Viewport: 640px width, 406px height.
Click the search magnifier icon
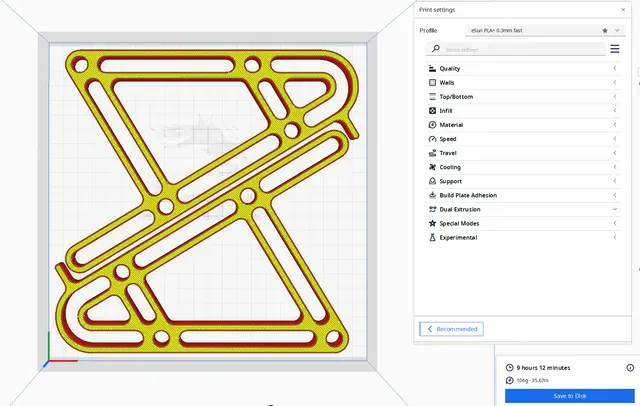pyautogui.click(x=436, y=49)
